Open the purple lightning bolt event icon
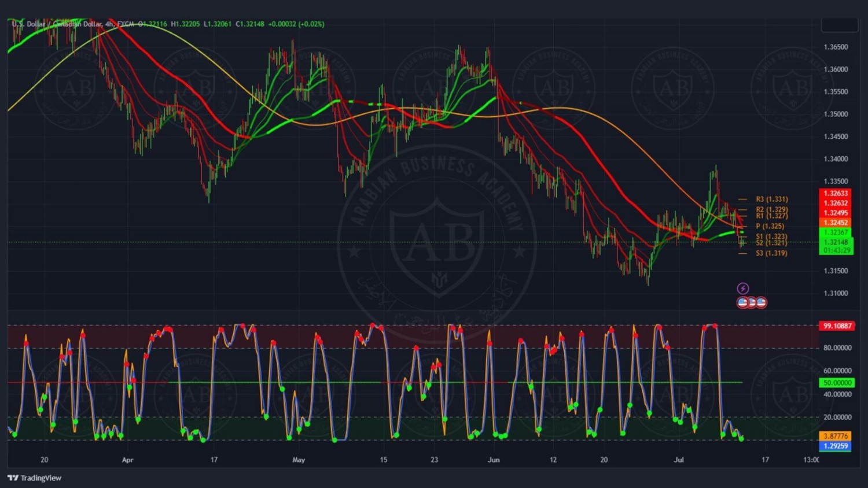The height and width of the screenshot is (488, 868). click(x=743, y=288)
